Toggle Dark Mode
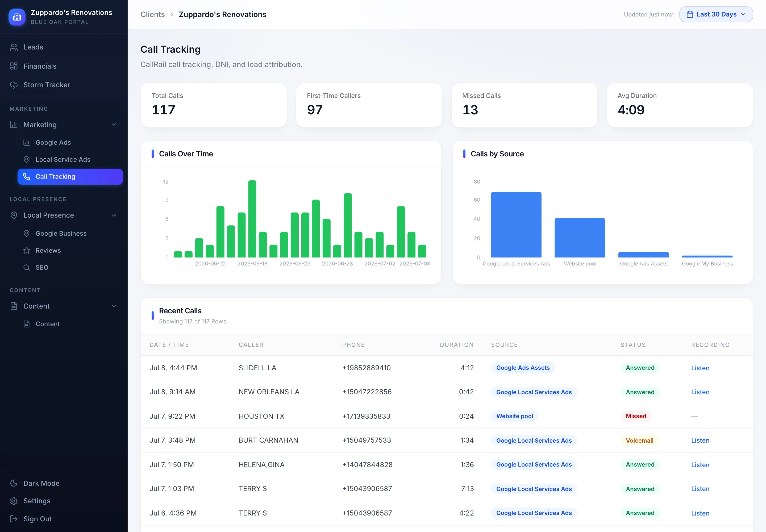Screen dimensions: 766x532 pos(64,483)
